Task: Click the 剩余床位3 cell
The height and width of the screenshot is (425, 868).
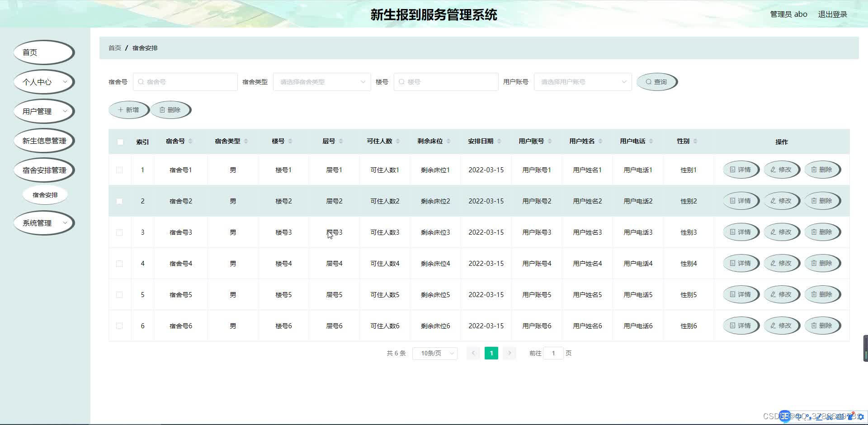Action: (x=435, y=232)
